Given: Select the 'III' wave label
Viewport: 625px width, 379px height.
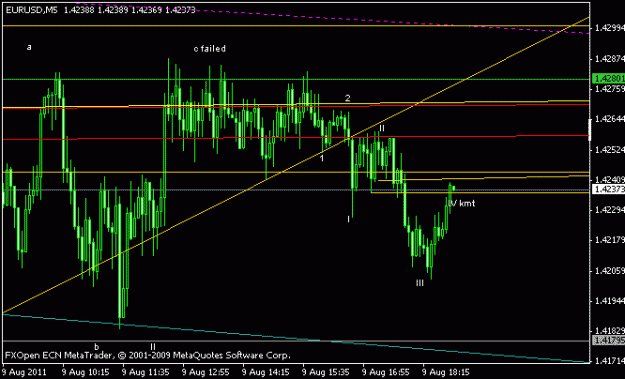Looking at the screenshot, I should coord(420,283).
